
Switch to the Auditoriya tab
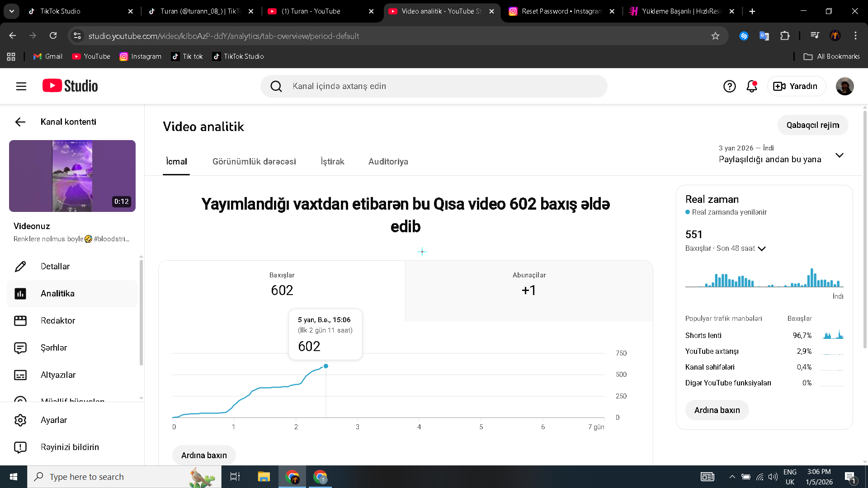click(x=388, y=162)
